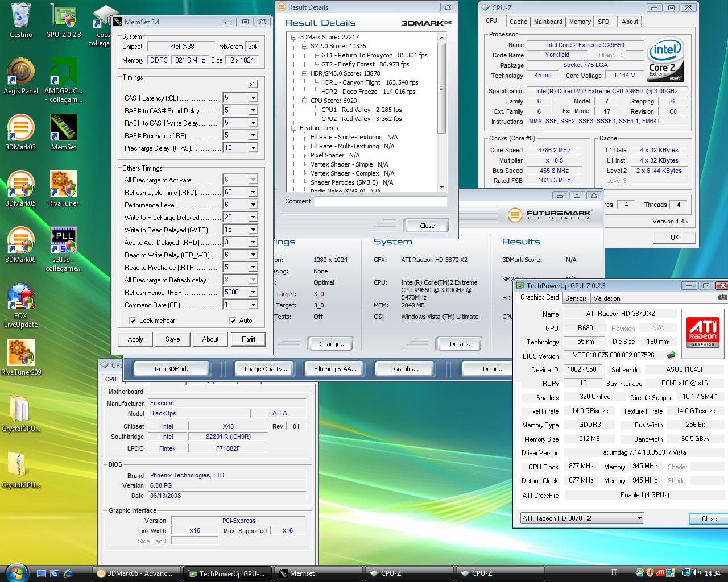This screenshot has width=728, height=582.
Task: Click the Image Quality... button
Action: point(266,369)
